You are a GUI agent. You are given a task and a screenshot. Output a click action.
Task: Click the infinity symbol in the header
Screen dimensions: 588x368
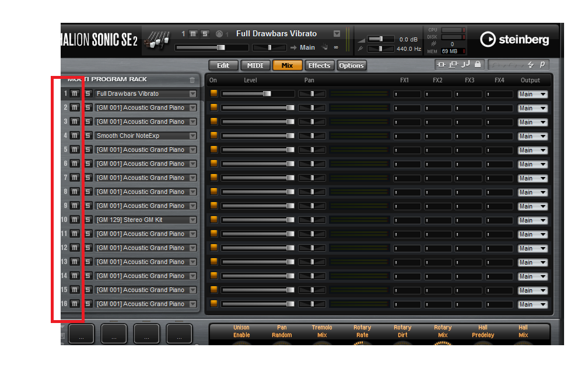click(x=336, y=47)
